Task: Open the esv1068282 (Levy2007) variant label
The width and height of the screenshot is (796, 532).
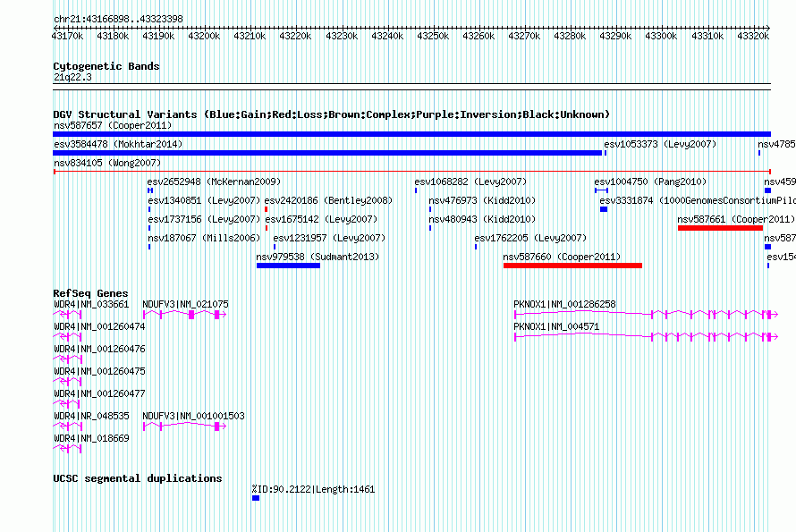Action: point(470,182)
